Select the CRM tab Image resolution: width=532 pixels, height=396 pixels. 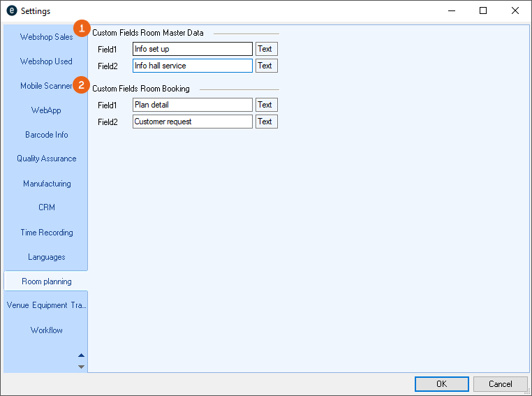[x=46, y=207]
